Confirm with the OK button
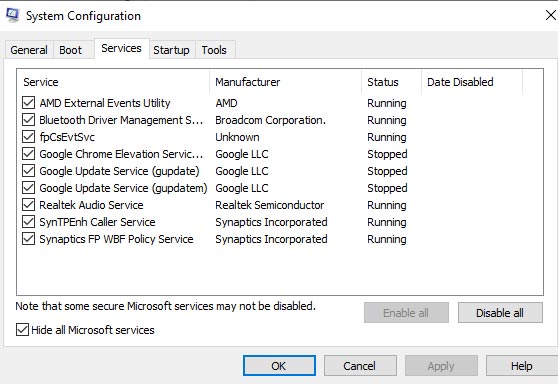Screen dimensions: 558x384 click(x=279, y=366)
